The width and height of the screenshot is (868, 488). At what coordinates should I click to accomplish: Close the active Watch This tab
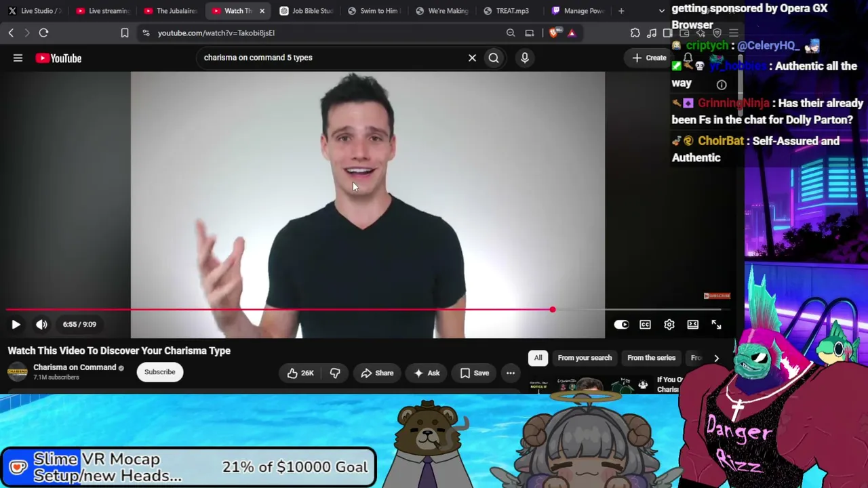(262, 11)
